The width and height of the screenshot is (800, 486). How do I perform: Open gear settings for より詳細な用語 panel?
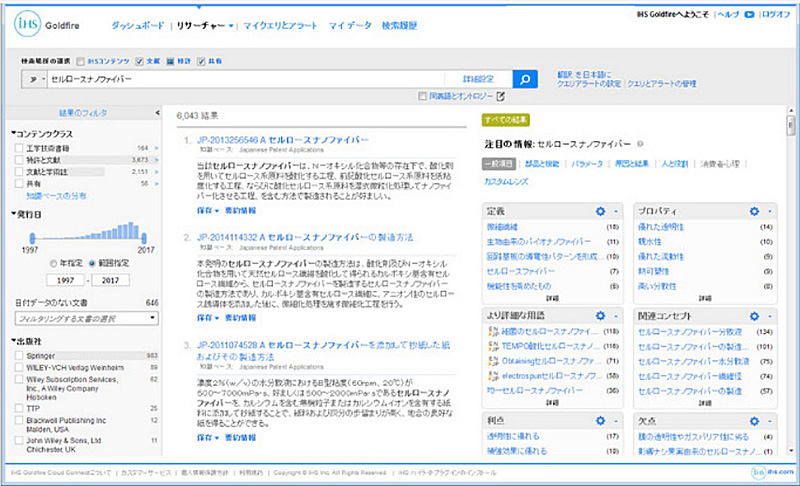coord(601,316)
